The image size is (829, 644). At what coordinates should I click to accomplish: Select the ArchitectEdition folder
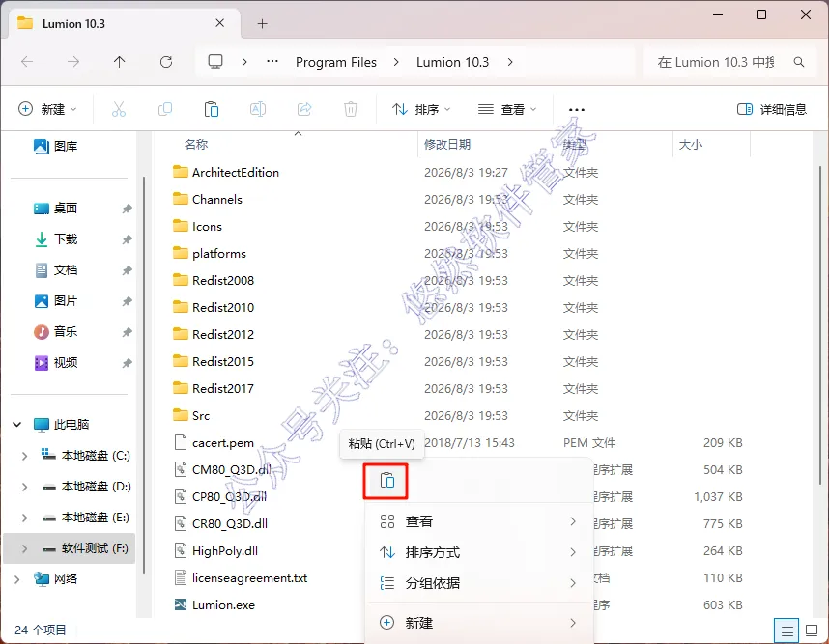tap(226, 172)
